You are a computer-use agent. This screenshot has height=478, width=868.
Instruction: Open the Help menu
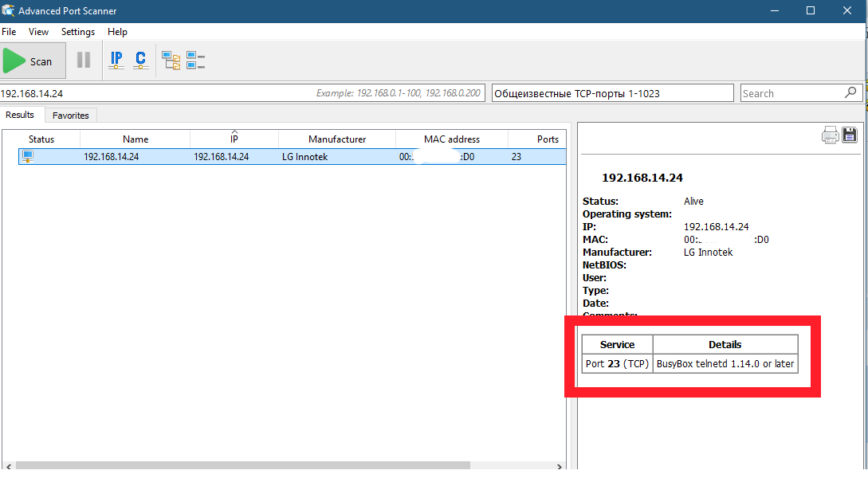[x=117, y=32]
